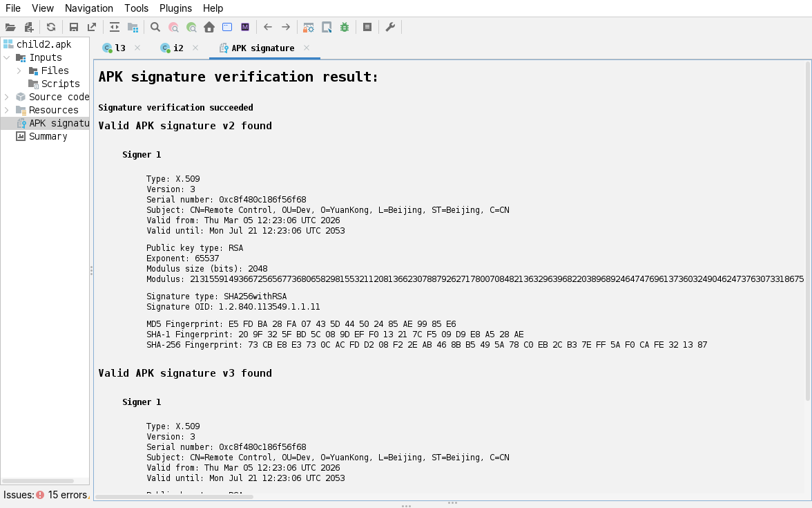The width and height of the screenshot is (812, 508).
Task: Click the vertical scrollbar of the signature view
Action: pos(808,231)
